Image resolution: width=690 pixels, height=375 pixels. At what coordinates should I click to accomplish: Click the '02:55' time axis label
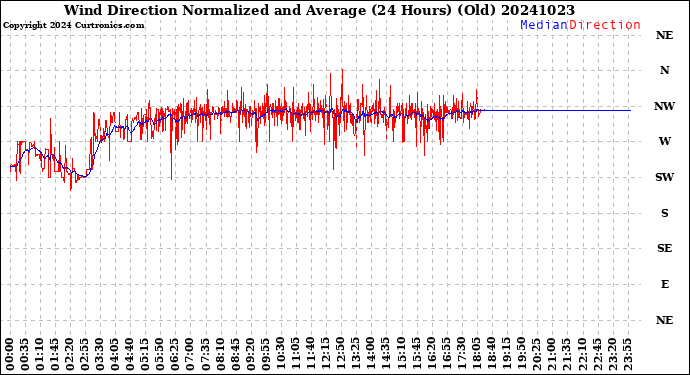(85, 354)
